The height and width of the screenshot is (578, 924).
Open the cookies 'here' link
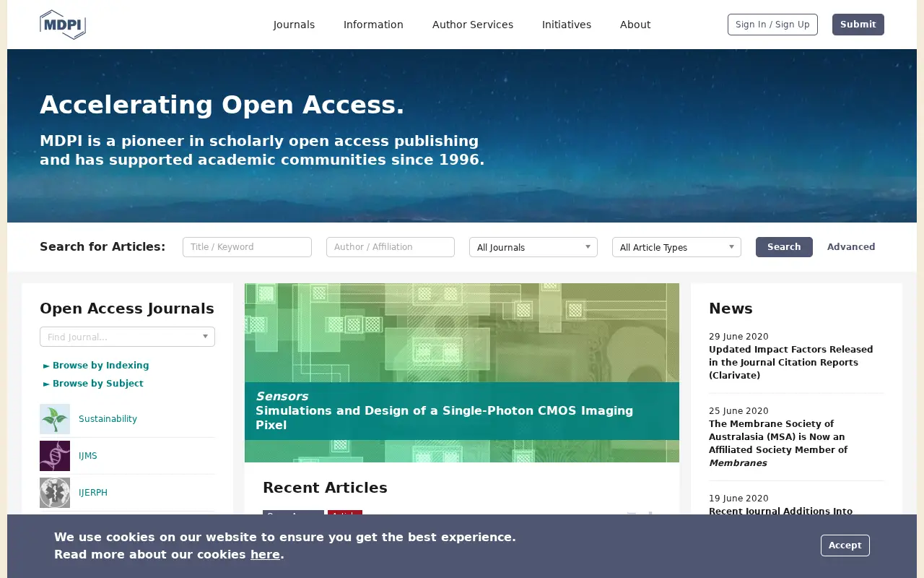point(265,555)
